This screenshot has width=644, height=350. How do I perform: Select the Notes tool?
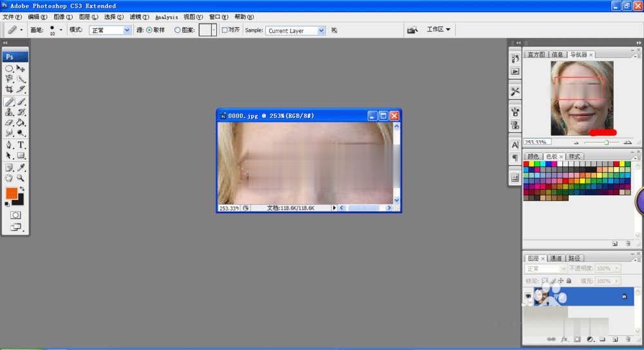(9, 168)
